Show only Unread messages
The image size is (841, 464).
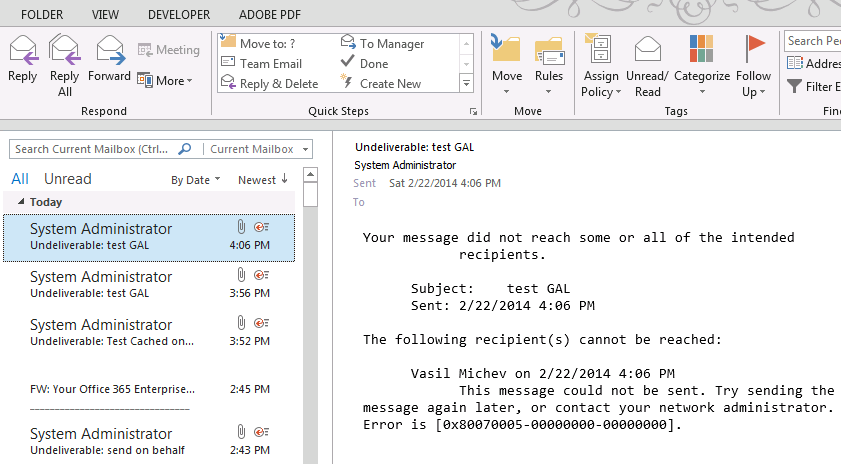point(68,179)
